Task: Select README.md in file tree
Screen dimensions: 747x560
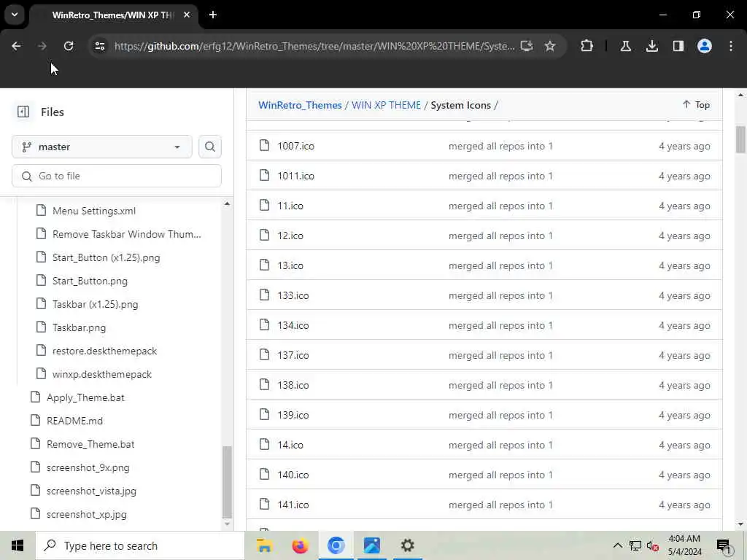Action: [75, 421]
